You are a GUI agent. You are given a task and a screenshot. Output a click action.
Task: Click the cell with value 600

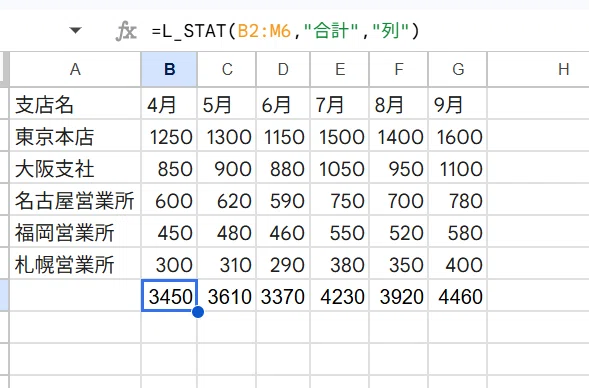pyautogui.click(x=169, y=199)
